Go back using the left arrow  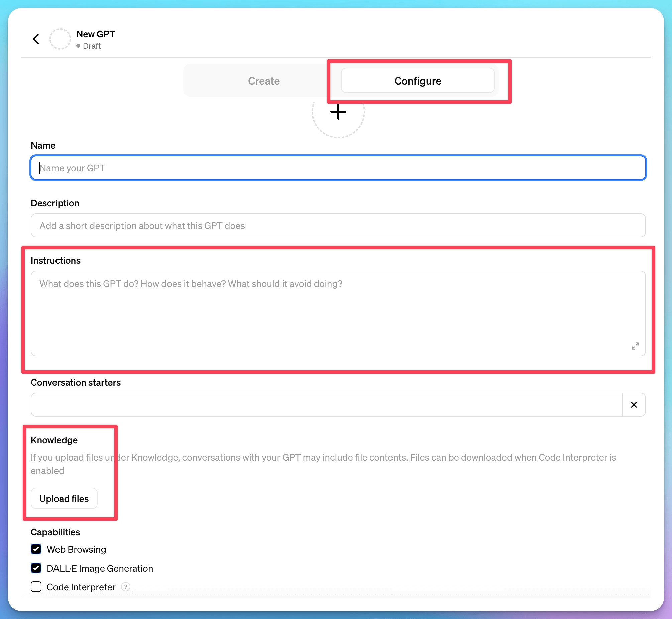(x=36, y=39)
